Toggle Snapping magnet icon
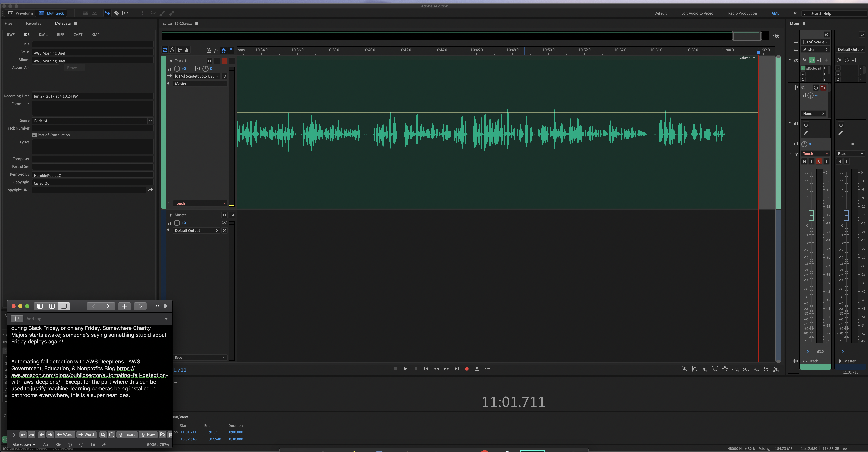The height and width of the screenshot is (452, 868). pyautogui.click(x=223, y=51)
